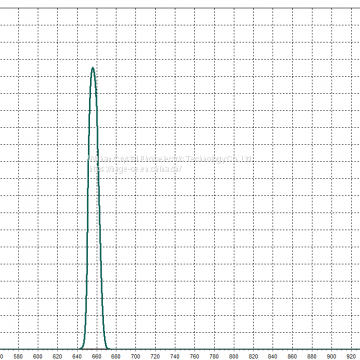Select the 880 label on the axis
360x360 pixels.
coord(312,356)
